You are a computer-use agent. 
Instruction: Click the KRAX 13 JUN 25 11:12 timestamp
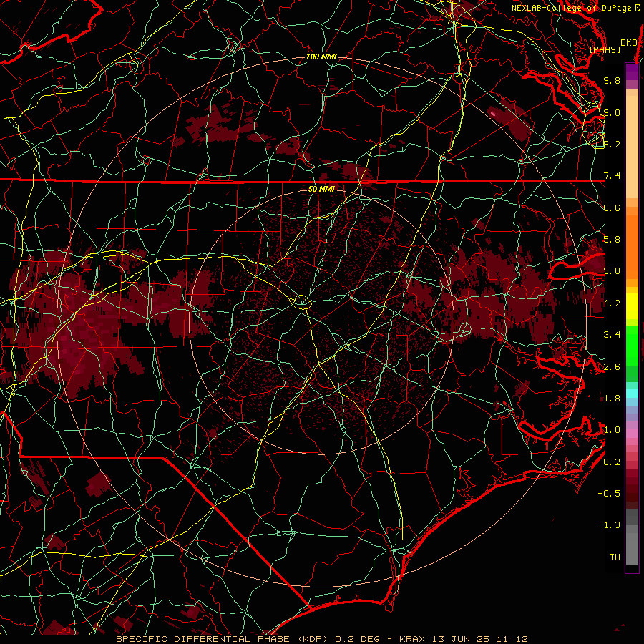pos(463,639)
